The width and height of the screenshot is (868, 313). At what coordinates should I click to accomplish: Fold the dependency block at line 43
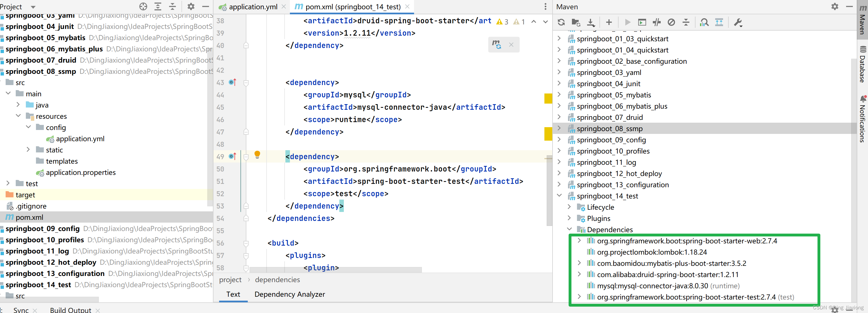tap(246, 83)
